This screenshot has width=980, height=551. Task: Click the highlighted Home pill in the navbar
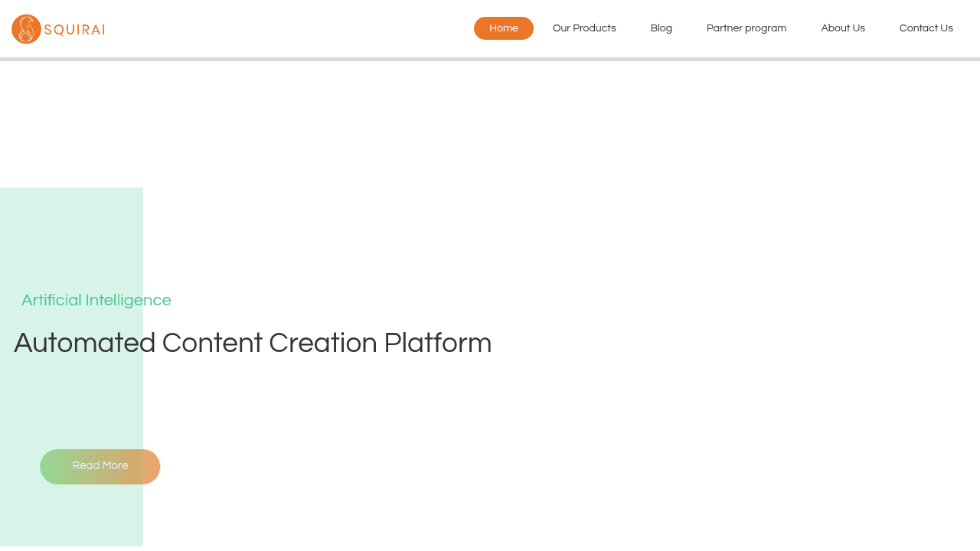click(503, 28)
